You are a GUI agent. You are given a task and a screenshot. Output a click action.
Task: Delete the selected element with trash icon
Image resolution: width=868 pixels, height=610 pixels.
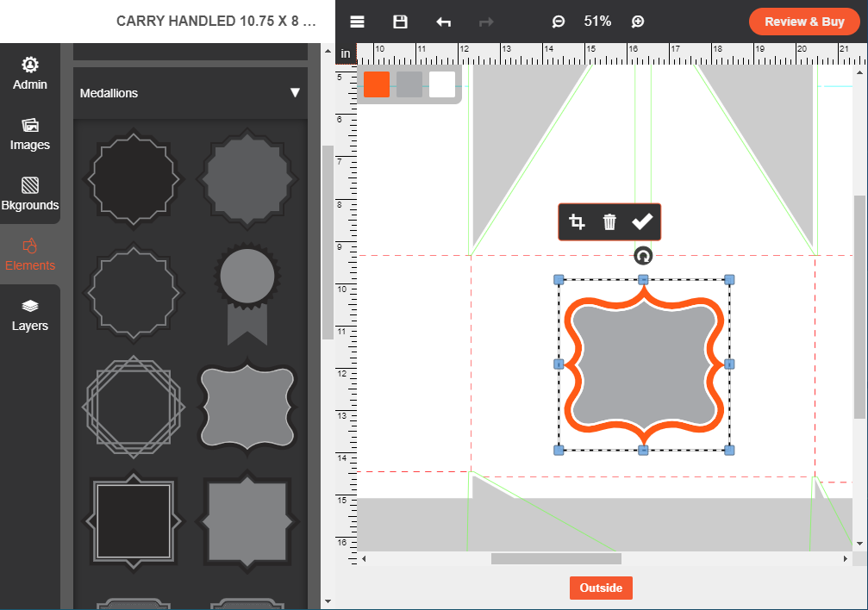pyautogui.click(x=609, y=222)
